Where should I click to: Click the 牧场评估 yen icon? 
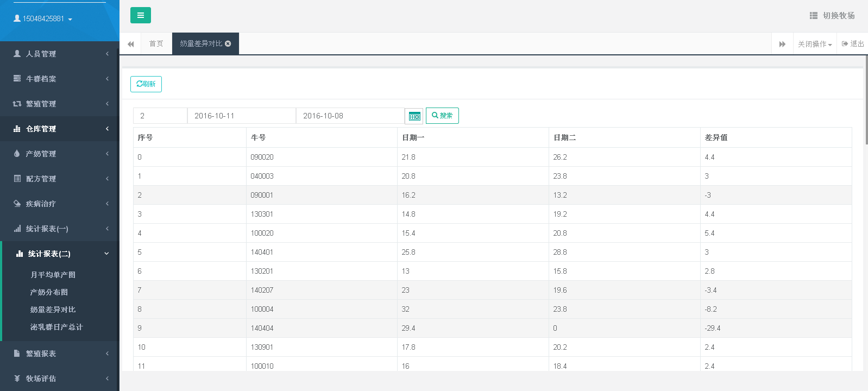pyautogui.click(x=17, y=379)
